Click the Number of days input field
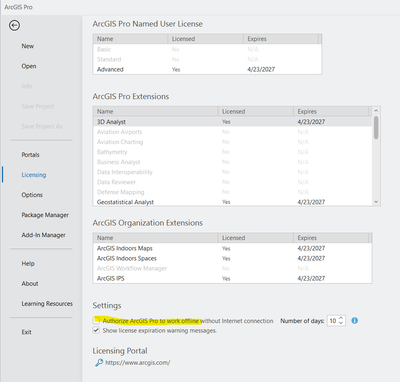 pyautogui.click(x=333, y=321)
